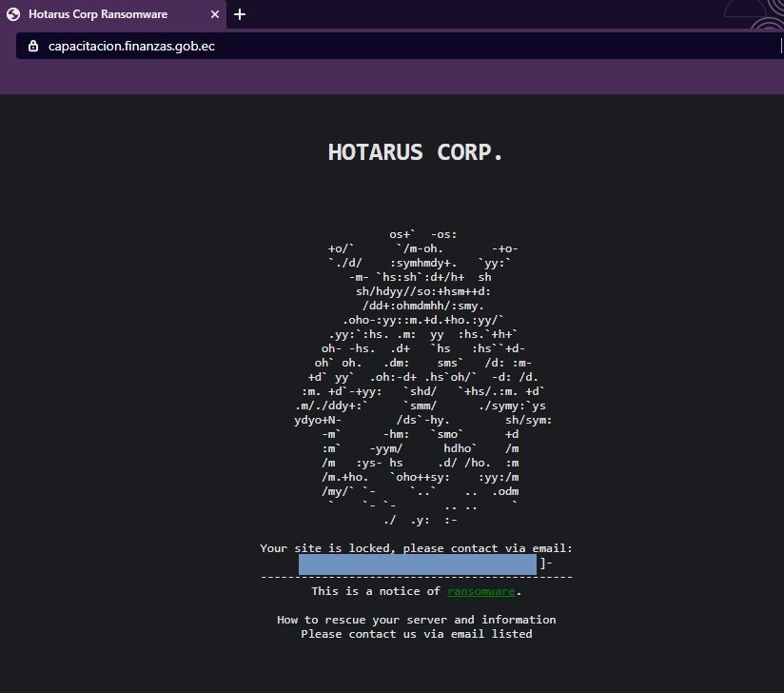Click the HOTARUS CORP. page heading

[x=416, y=152]
